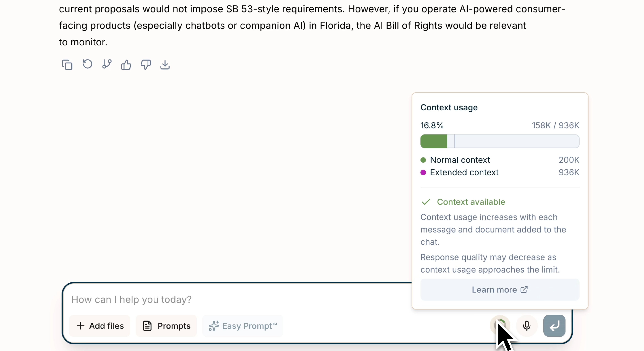Branch the conversation using the fork icon

[x=107, y=64]
